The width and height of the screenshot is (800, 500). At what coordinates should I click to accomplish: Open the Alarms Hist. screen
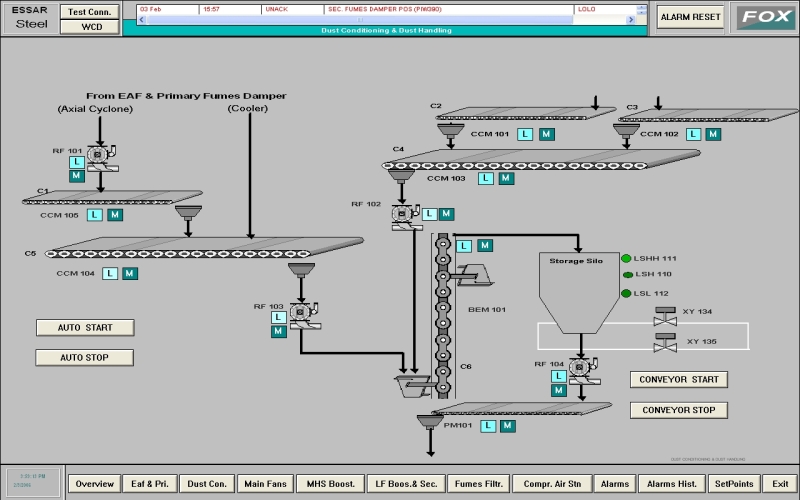671,484
